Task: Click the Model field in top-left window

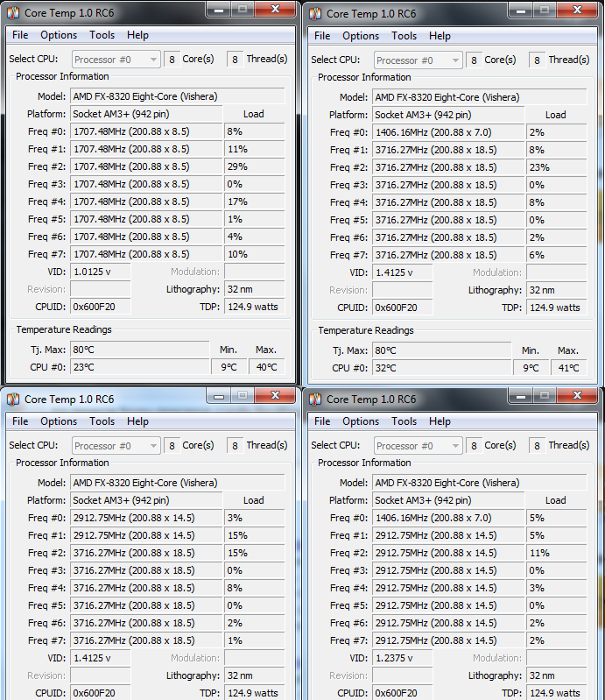Action: (178, 96)
